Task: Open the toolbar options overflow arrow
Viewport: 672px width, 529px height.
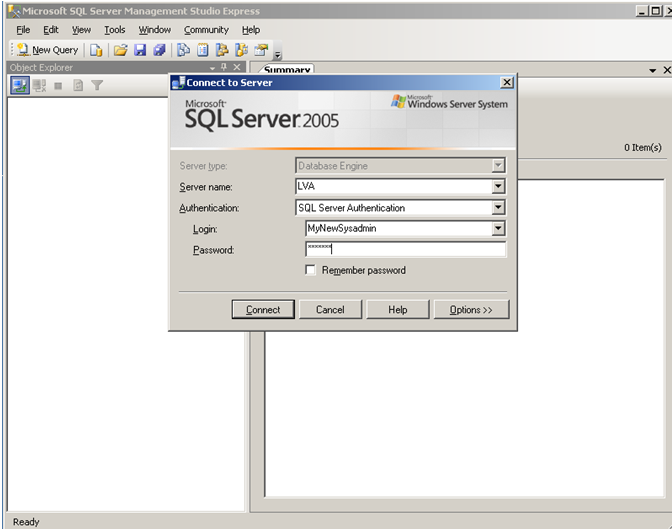Action: pyautogui.click(x=277, y=53)
